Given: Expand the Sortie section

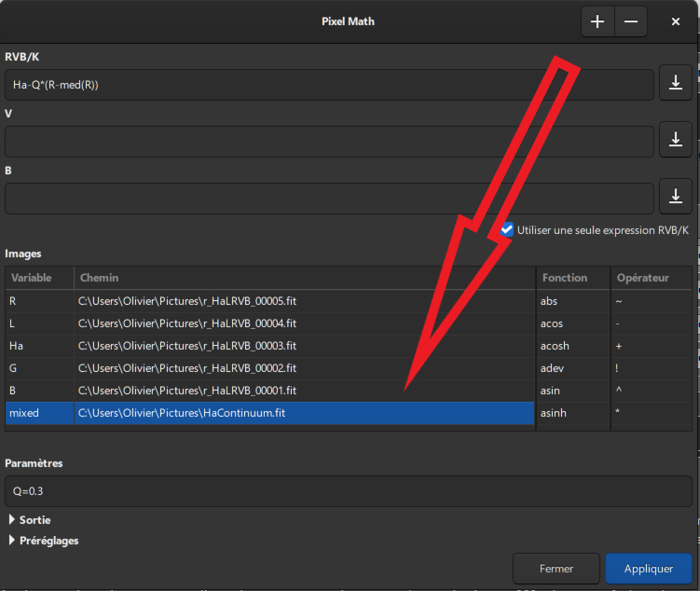Looking at the screenshot, I should [13, 520].
